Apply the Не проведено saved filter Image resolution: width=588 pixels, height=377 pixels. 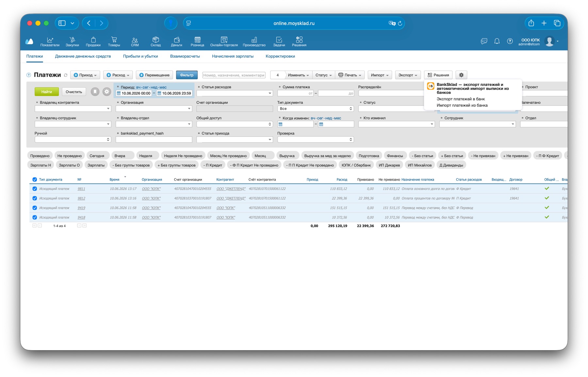point(70,156)
